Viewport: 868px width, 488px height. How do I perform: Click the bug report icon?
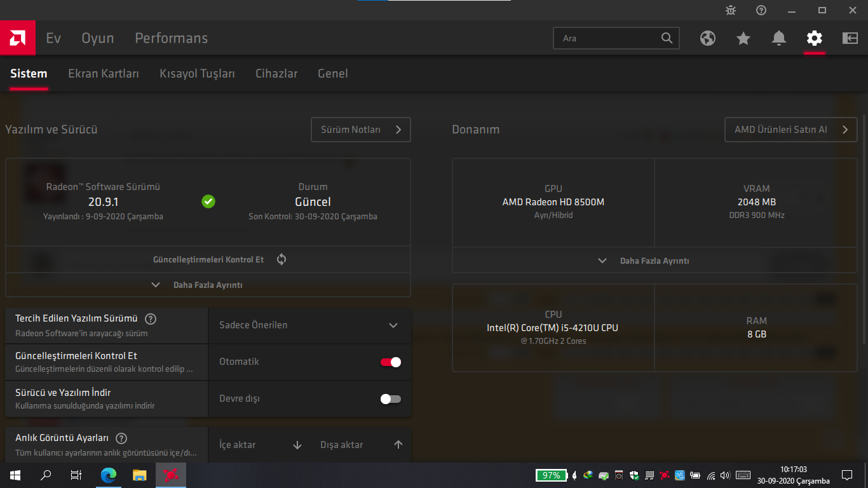tap(731, 10)
